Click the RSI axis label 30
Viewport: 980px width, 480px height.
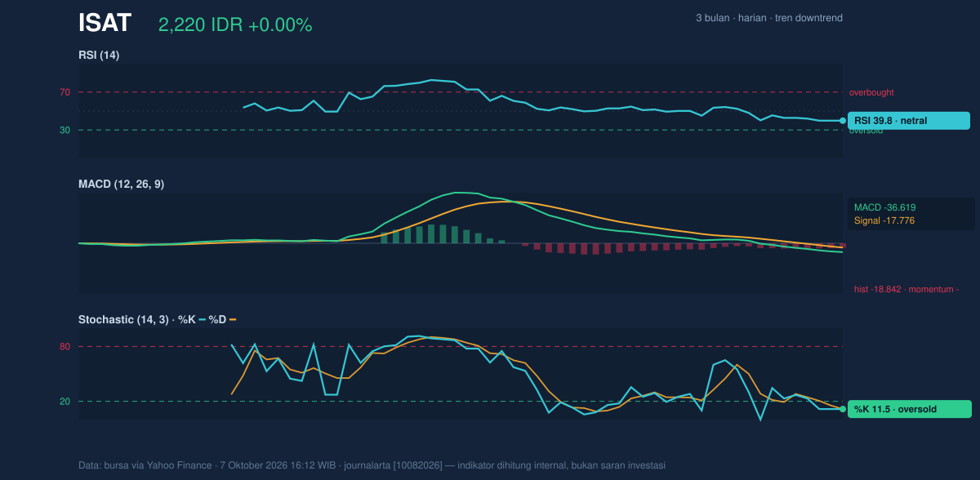click(x=65, y=130)
